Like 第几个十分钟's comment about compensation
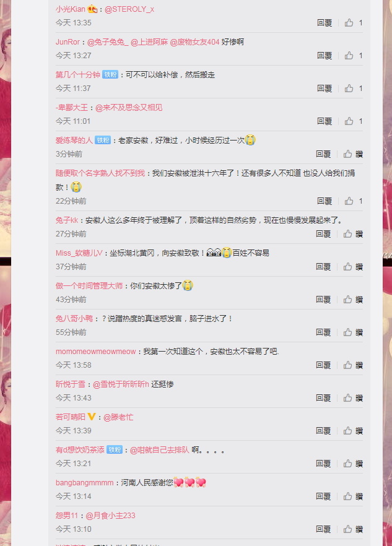Screen dimensions: 392x546 pos(349,89)
